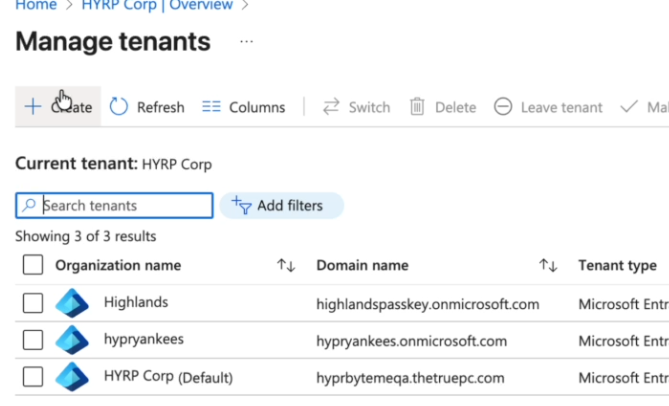Toggle the select-all tenants checkbox
This screenshot has height=406, width=669.
coord(33,265)
